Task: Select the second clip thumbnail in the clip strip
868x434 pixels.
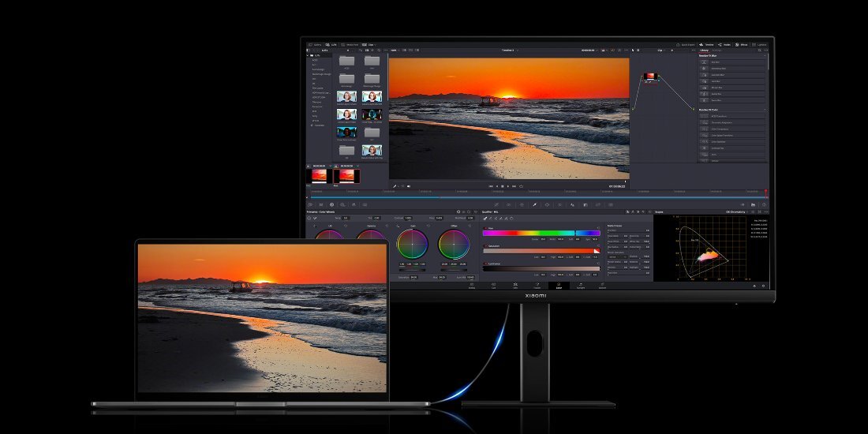Action: click(x=346, y=176)
